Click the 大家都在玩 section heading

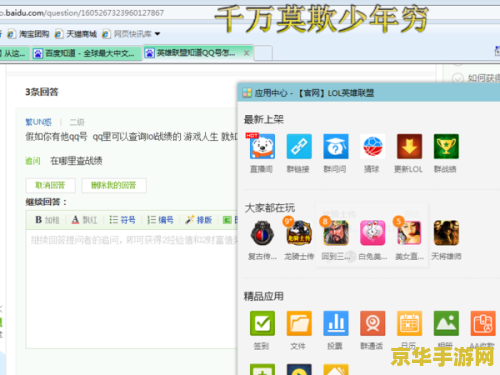click(x=270, y=208)
